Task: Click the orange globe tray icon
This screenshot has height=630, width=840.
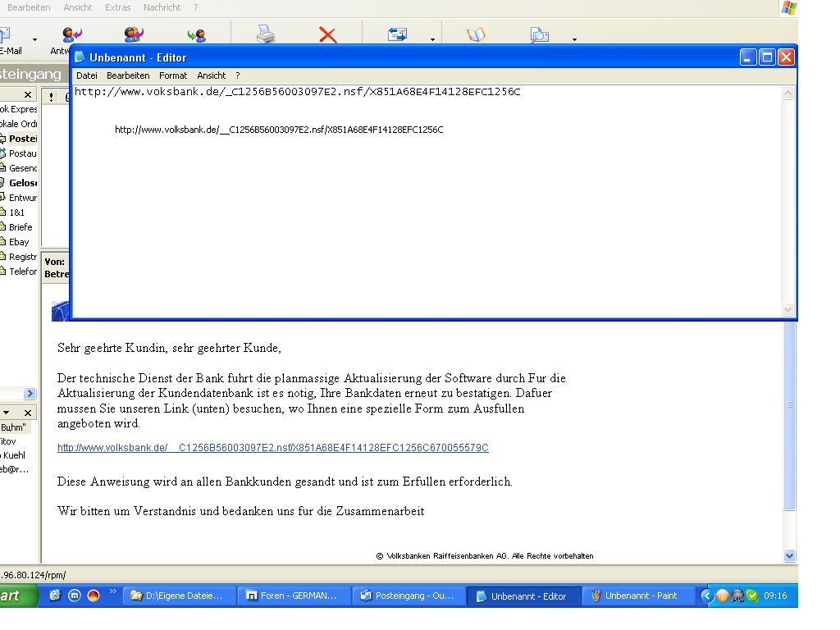Action: [x=722, y=596]
